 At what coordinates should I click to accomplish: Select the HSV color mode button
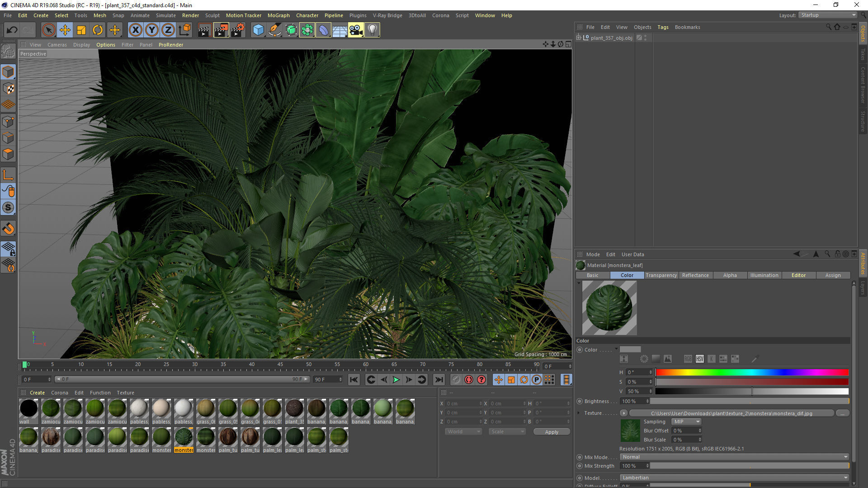click(699, 359)
